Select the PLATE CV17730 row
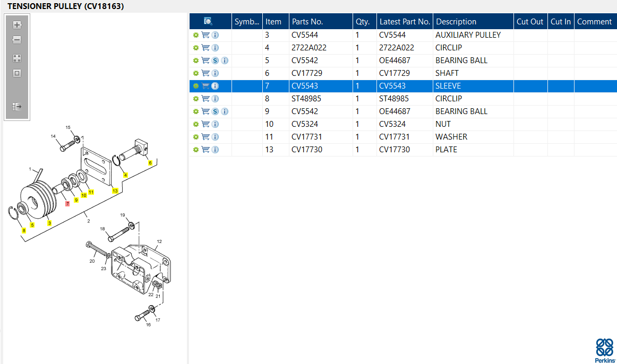 coord(403,150)
